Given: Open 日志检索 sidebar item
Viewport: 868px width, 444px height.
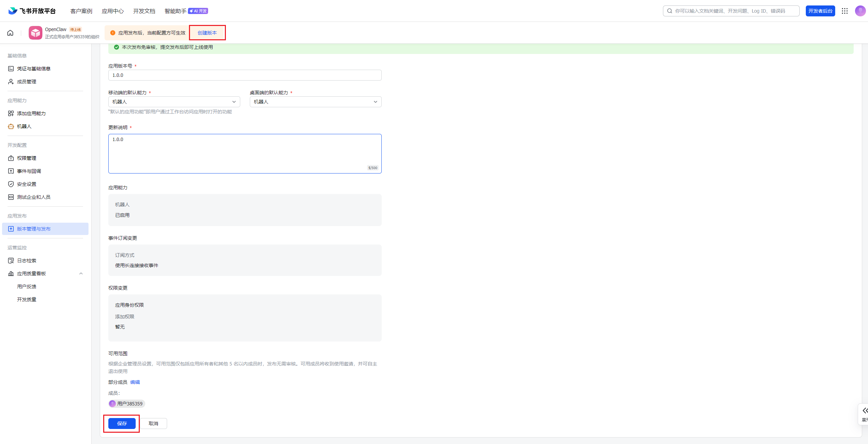Looking at the screenshot, I should (x=26, y=261).
